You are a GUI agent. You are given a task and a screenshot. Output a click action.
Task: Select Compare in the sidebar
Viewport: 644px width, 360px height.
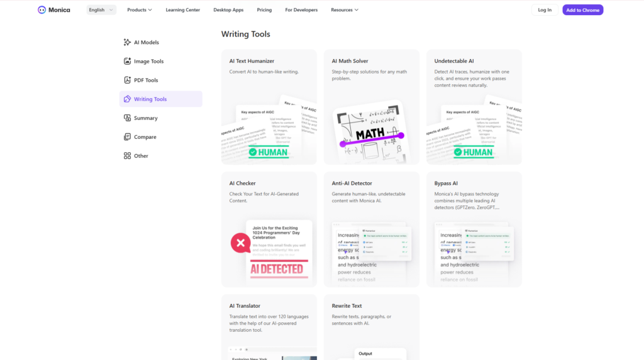tap(160, 137)
